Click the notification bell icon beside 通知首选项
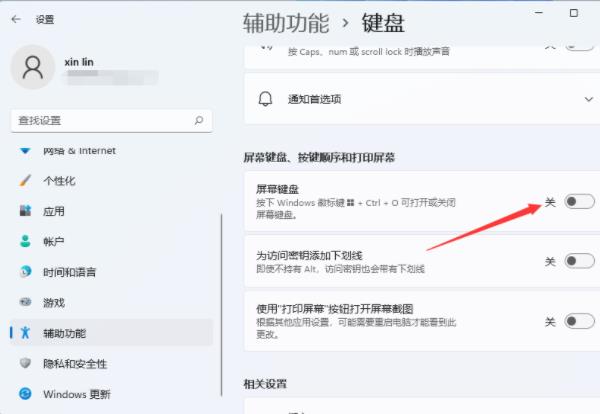 (265, 99)
